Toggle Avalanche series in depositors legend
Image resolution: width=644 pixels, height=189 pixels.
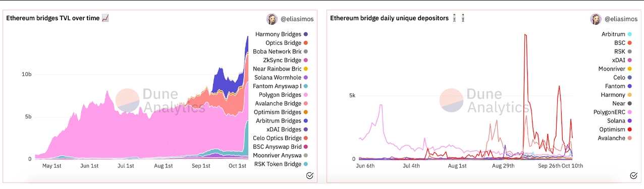coord(615,138)
